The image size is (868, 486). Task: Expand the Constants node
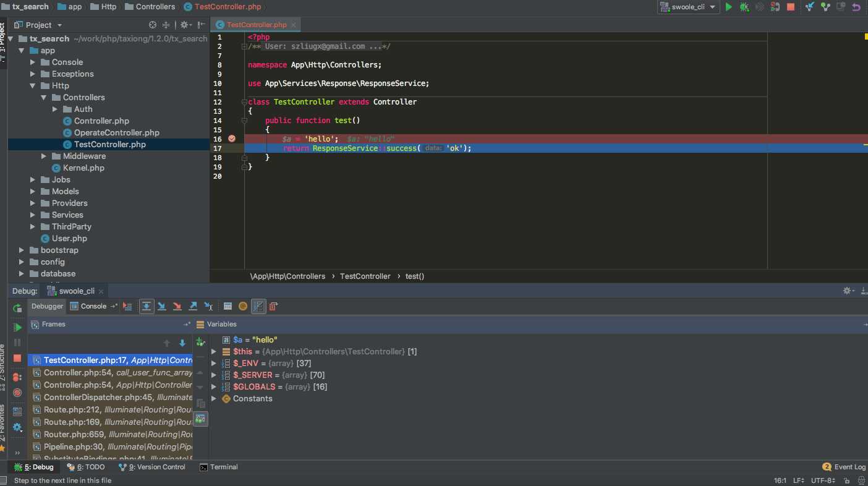(x=214, y=399)
